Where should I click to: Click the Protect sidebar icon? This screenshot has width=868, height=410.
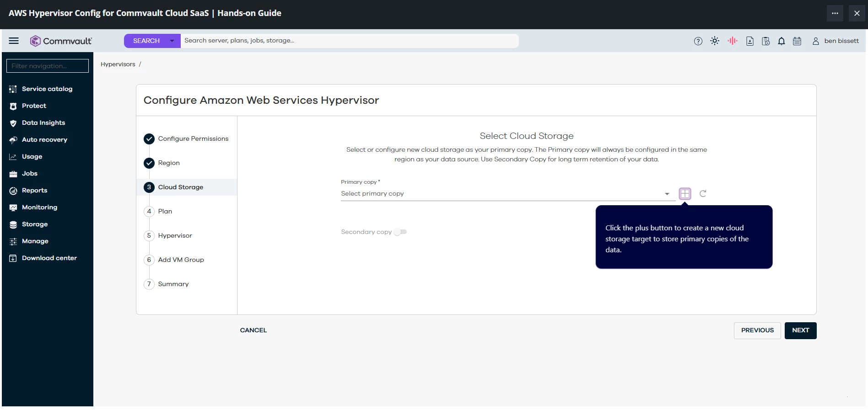[13, 106]
